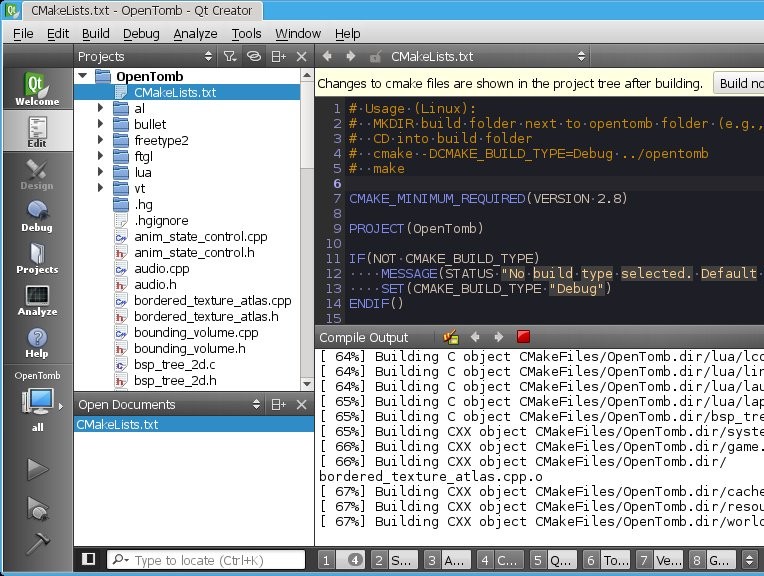Viewport: 764px width, 576px height.
Task: Open output pane 7 Version Control
Action: 659,560
